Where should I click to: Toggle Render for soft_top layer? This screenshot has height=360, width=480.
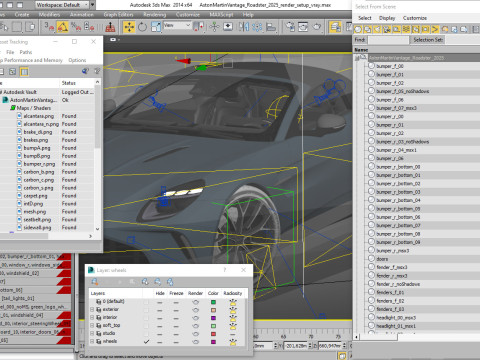195,326
